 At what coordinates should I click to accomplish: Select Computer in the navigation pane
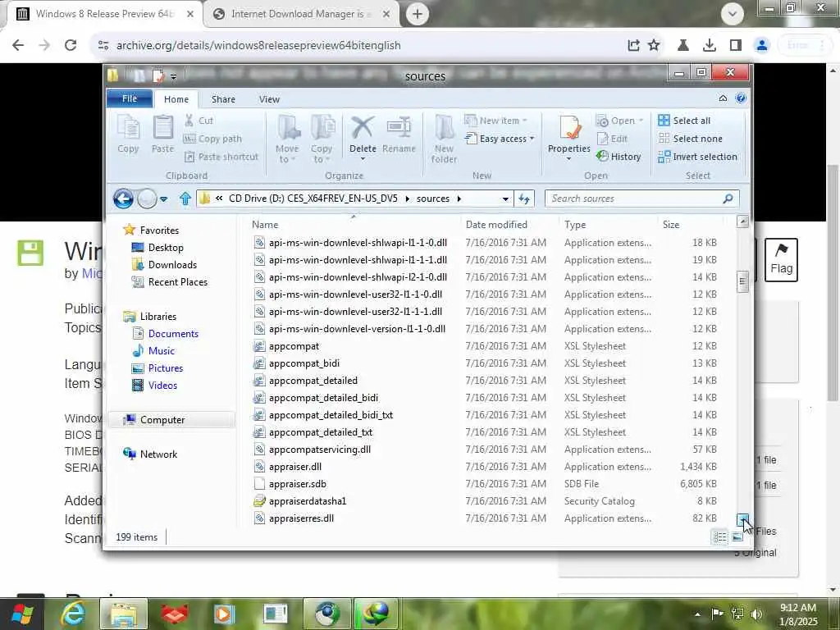click(162, 420)
